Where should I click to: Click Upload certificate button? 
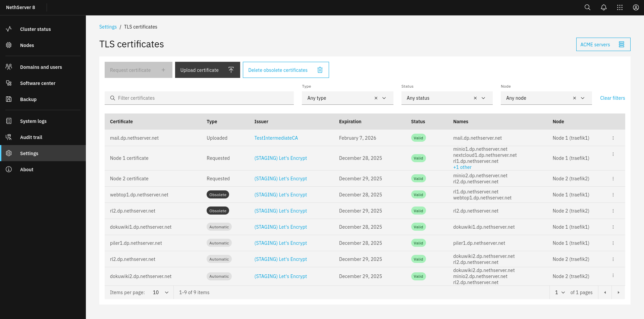tap(207, 70)
